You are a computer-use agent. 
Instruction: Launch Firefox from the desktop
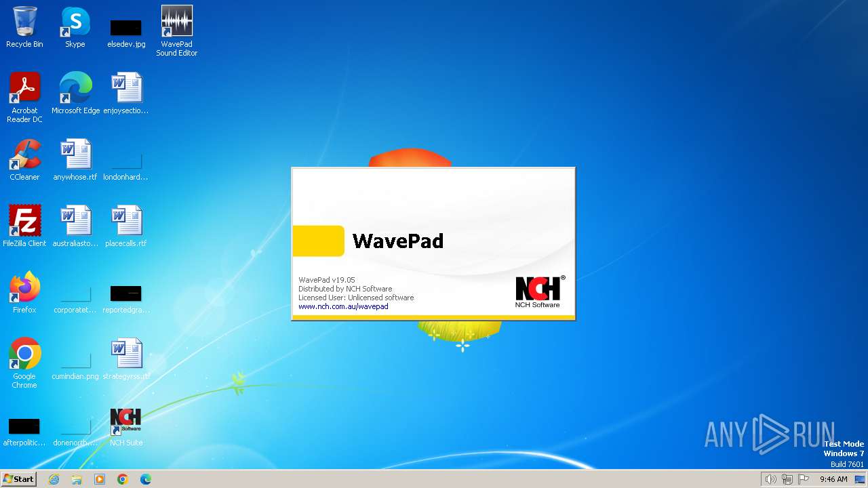[24, 292]
